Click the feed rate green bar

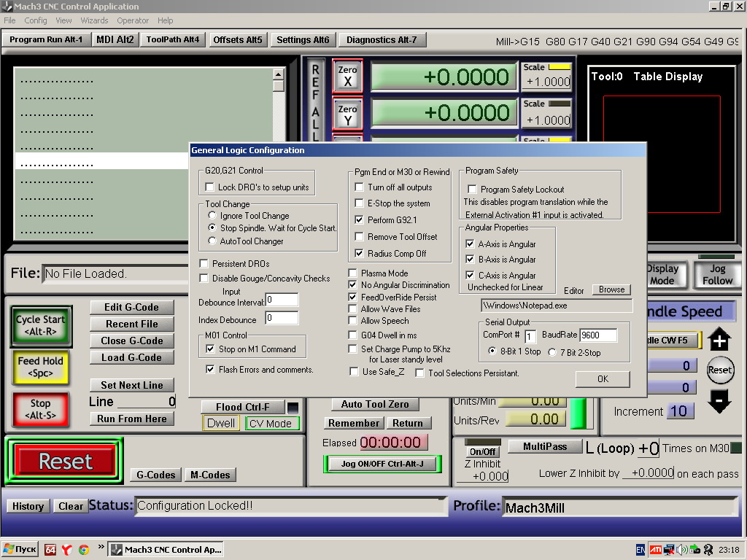pos(578,413)
